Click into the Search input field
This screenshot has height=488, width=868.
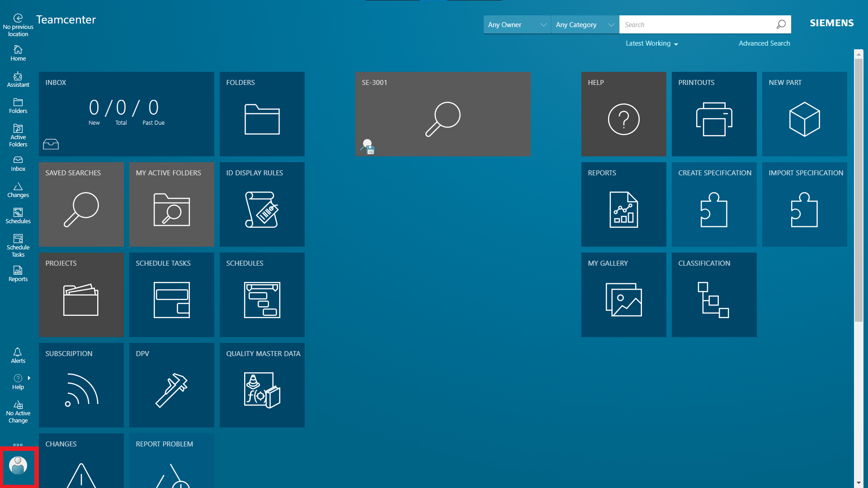(x=696, y=24)
